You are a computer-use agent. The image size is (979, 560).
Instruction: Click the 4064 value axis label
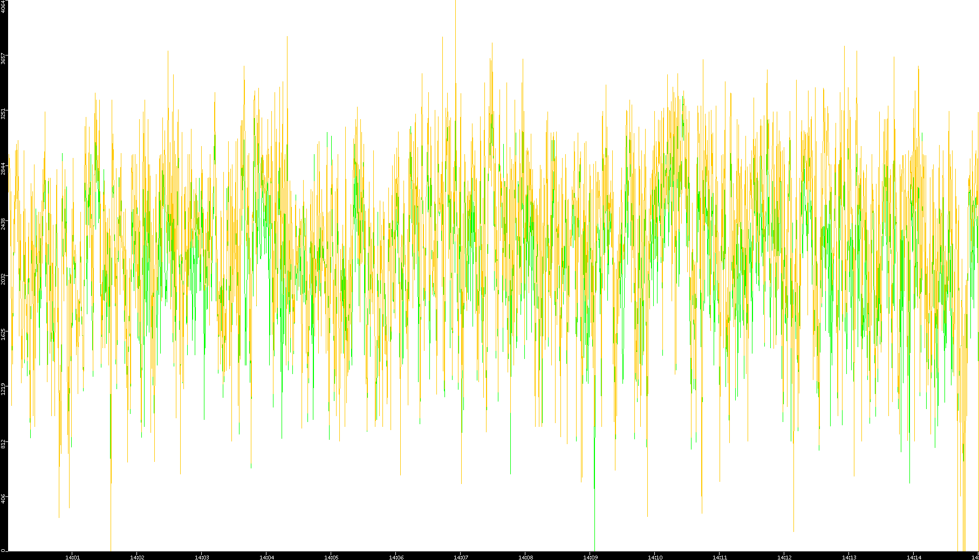click(4, 6)
